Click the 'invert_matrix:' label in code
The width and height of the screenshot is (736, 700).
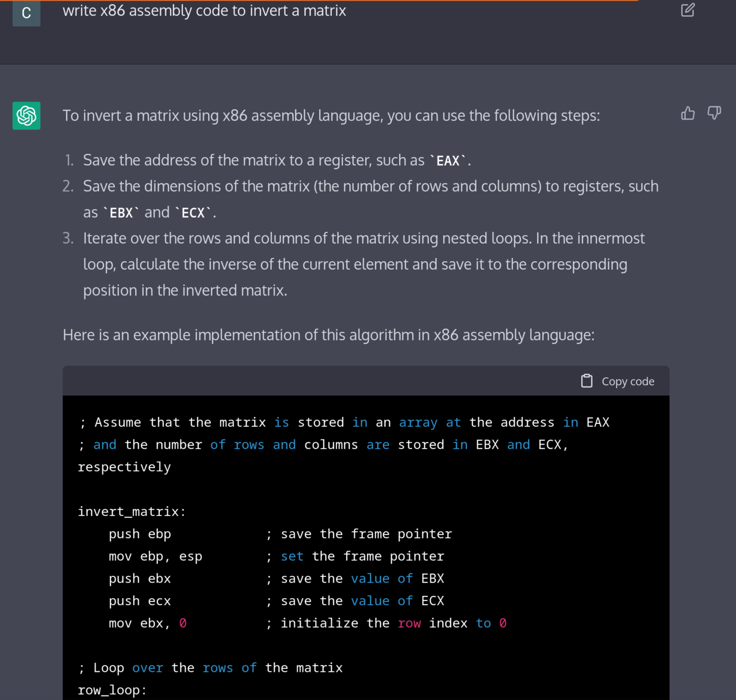132,511
